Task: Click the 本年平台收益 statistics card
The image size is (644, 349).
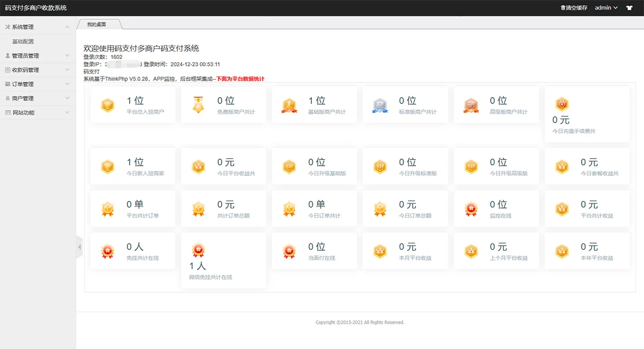Action: tap(587, 251)
